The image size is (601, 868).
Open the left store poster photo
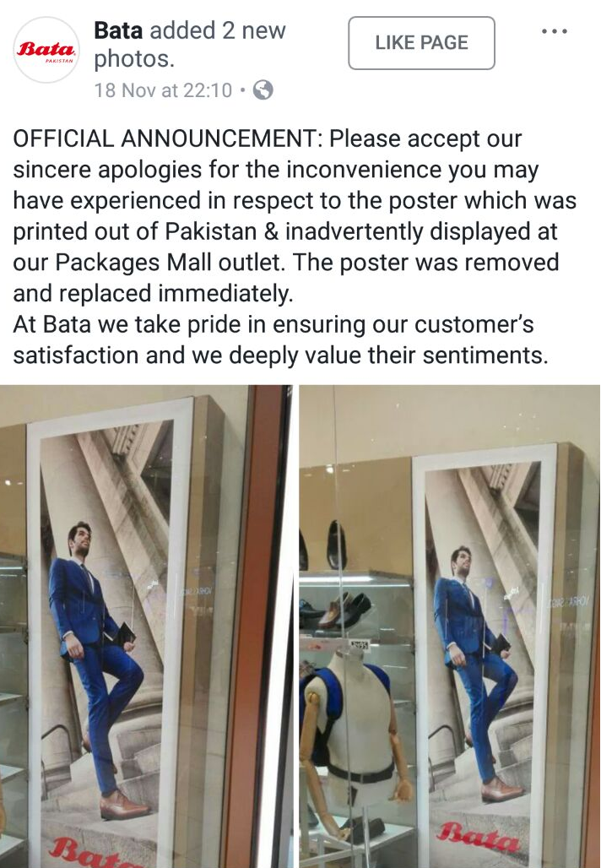[x=146, y=626]
